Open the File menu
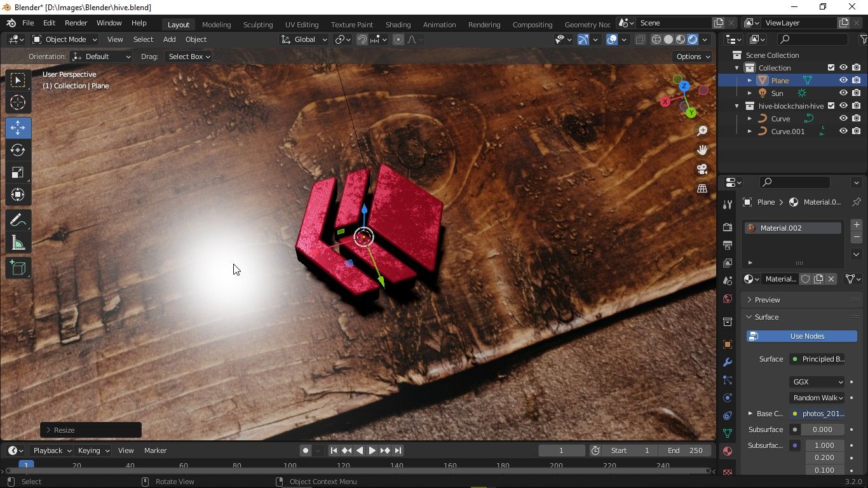Image resolution: width=868 pixels, height=488 pixels. [28, 23]
